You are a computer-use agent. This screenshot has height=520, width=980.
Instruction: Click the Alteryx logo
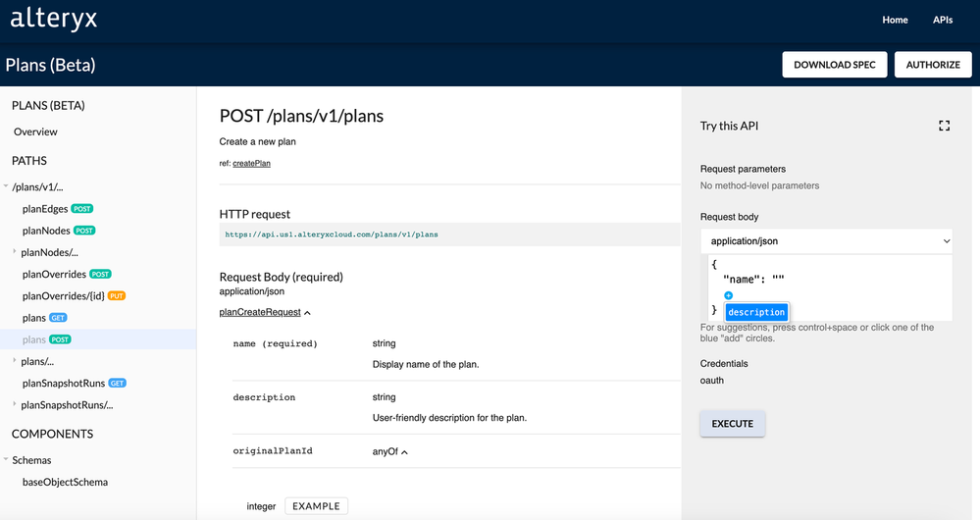click(x=54, y=18)
